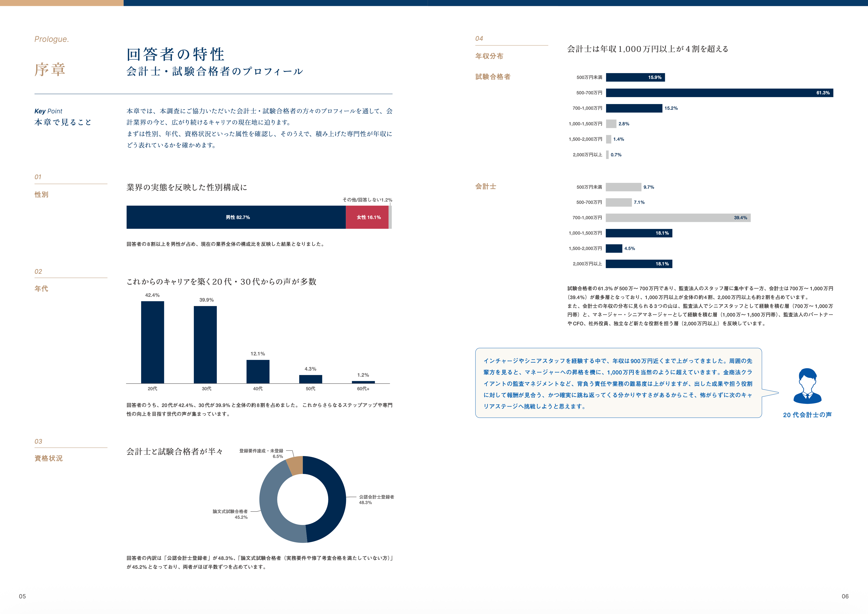868x614 pixels.
Task: Click the 30代 bar labeled 39.9%
Action: tap(205, 344)
